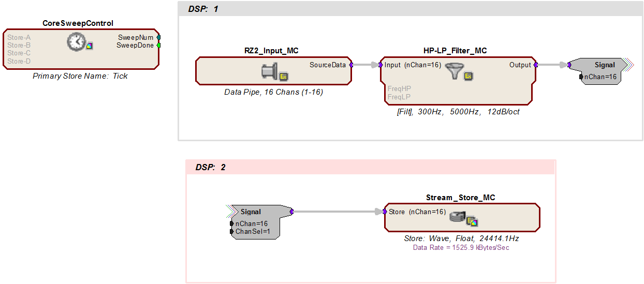Select the funnel icon in HP-LP_Filter_MC
This screenshot has width=644, height=284.
[456, 71]
